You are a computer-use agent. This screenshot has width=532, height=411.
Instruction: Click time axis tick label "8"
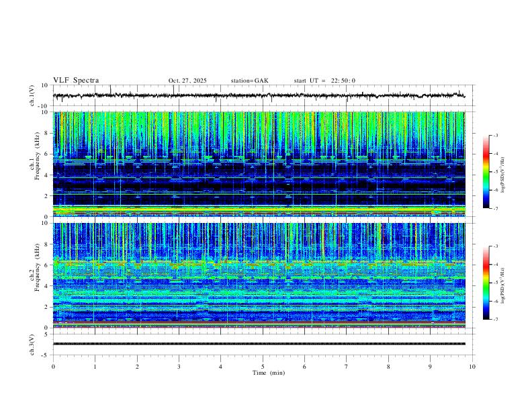[388, 367]
